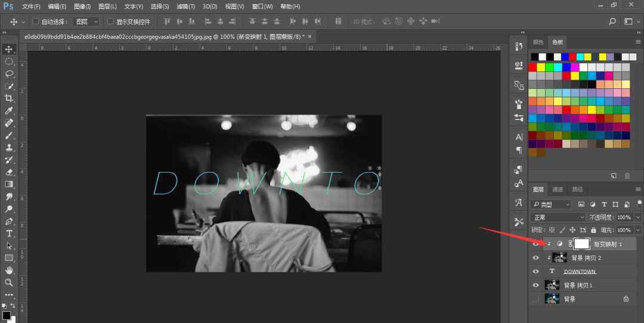Screen dimensions: 644x323
Task: Open the Layers panel flyout menu
Action: coord(638,189)
